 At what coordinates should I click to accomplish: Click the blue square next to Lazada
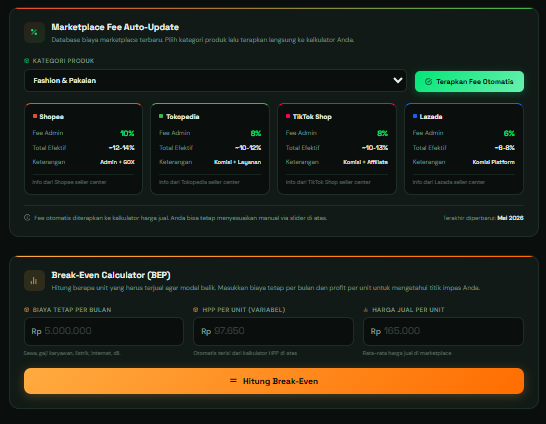coord(415,116)
